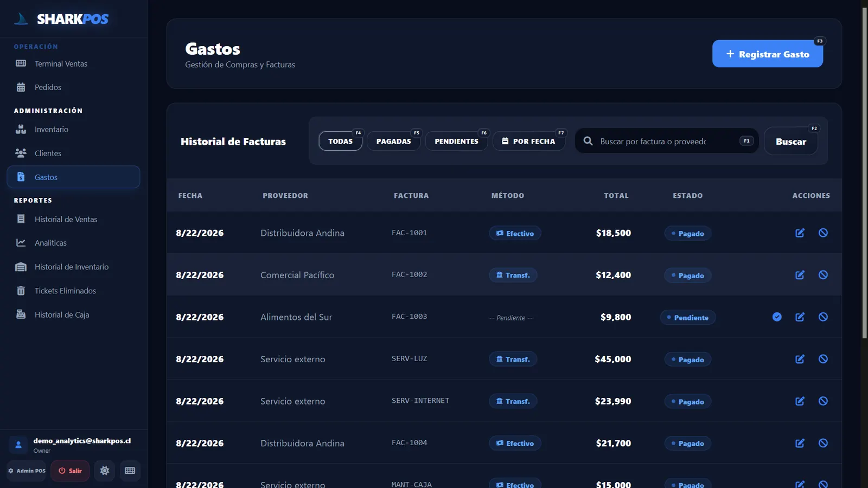Click the FECHA column header
The image size is (868, 488).
click(x=190, y=196)
